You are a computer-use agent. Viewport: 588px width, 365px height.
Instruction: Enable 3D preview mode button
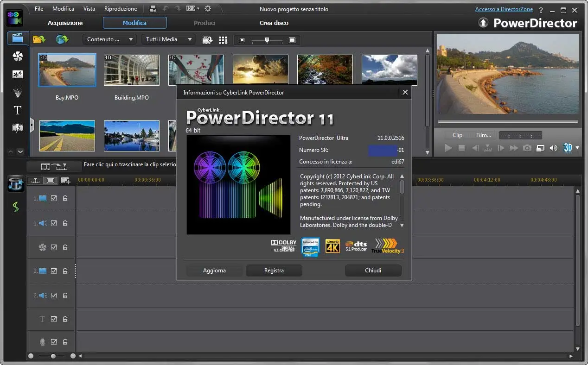point(568,148)
